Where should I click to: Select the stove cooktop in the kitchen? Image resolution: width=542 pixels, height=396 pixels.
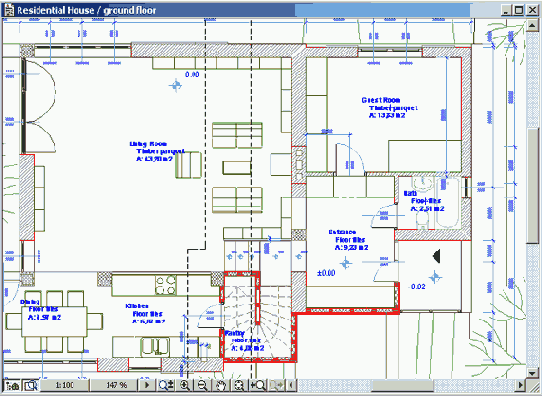[165, 285]
